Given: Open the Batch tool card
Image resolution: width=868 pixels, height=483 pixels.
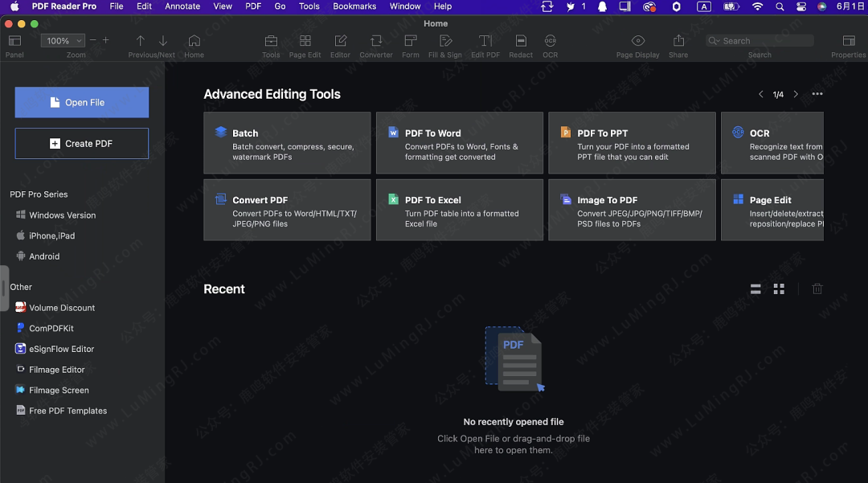Looking at the screenshot, I should point(287,143).
